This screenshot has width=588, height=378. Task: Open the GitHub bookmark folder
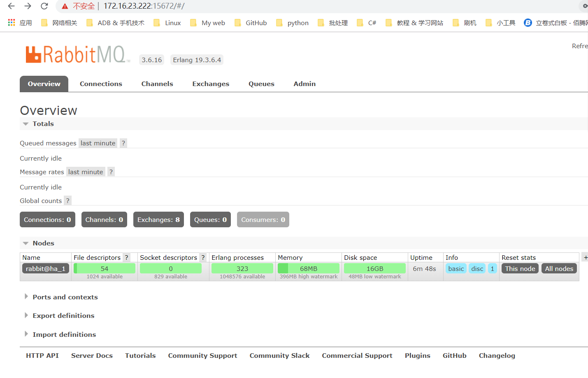[251, 23]
